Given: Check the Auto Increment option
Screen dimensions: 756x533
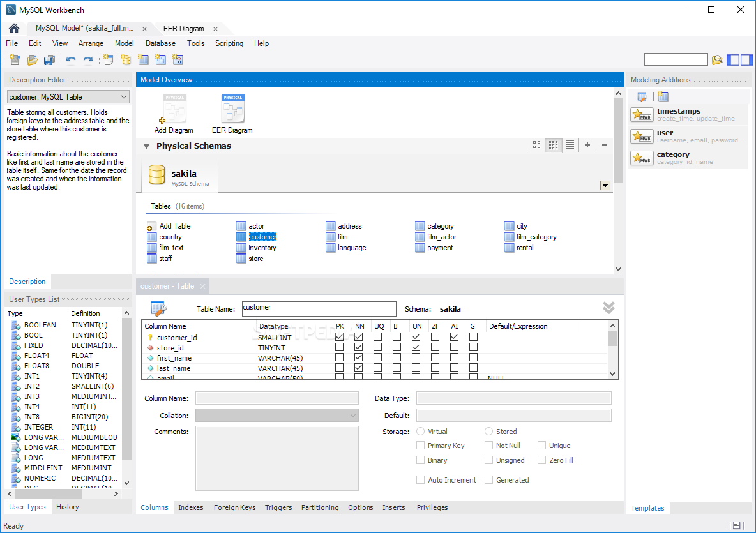Looking at the screenshot, I should point(420,480).
